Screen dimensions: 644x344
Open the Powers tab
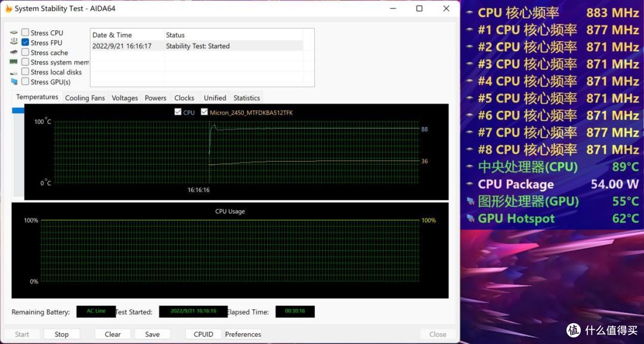click(156, 98)
